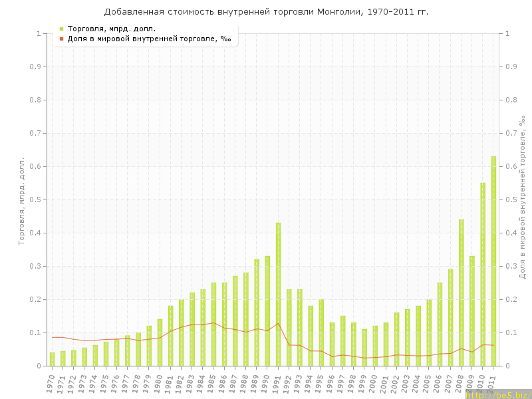Click the chart title about Mongolia trade
The height and width of the screenshot is (399, 532).
pos(266,12)
